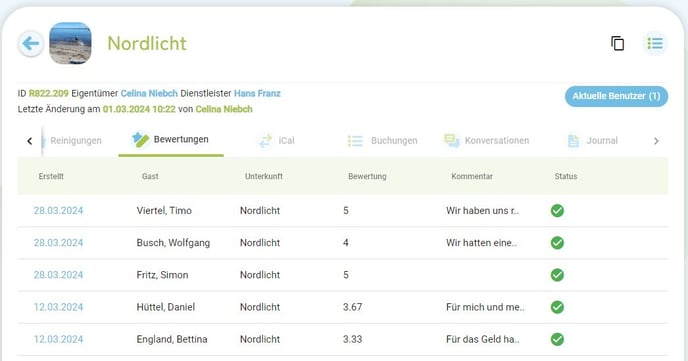Screen dimensions: 688x361
Task: Sort by the Kommentar column header
Action: tap(472, 176)
